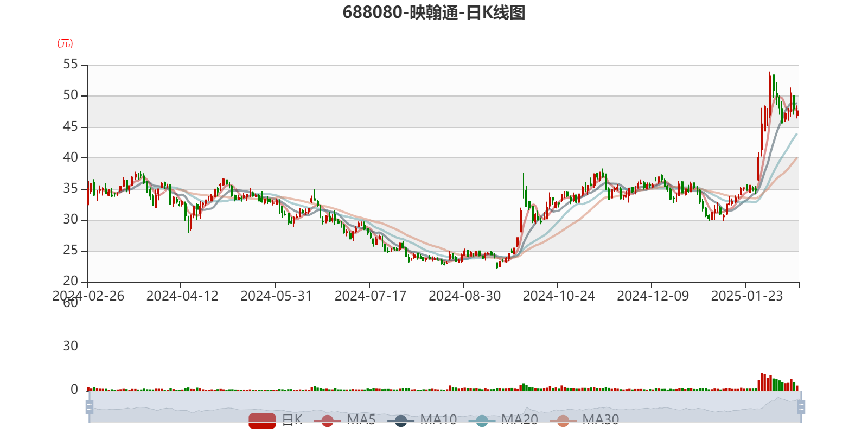Image resolution: width=868 pixels, height=434 pixels.
Task: Click the 45 price axis label
Action: [x=71, y=127]
